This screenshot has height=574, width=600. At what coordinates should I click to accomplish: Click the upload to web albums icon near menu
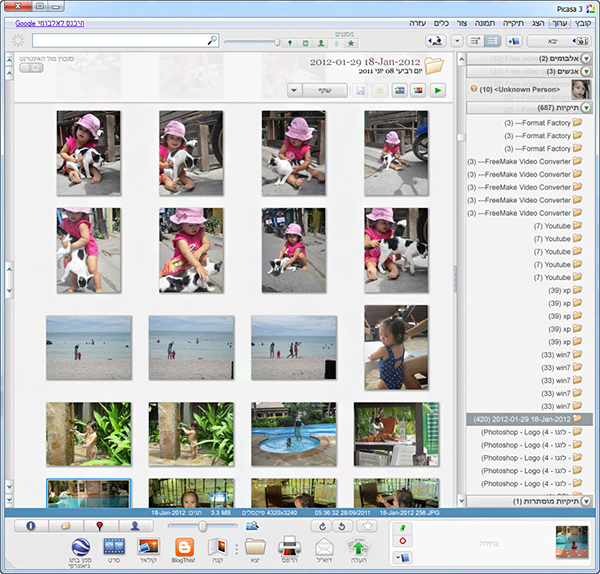436,41
